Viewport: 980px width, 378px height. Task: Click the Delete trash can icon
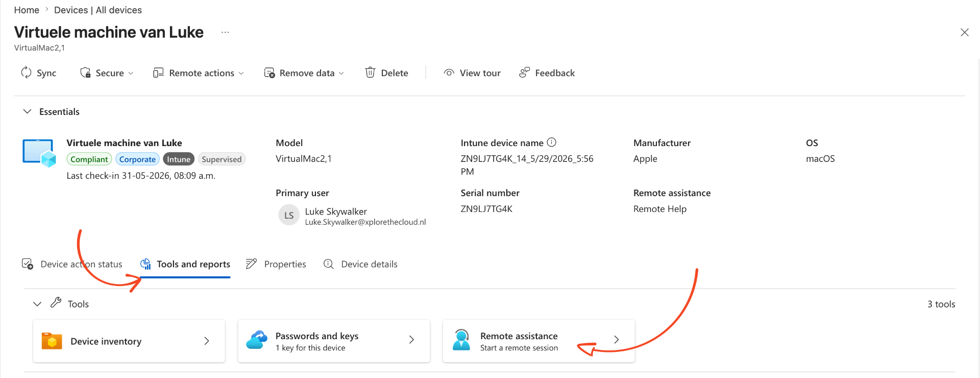(370, 73)
